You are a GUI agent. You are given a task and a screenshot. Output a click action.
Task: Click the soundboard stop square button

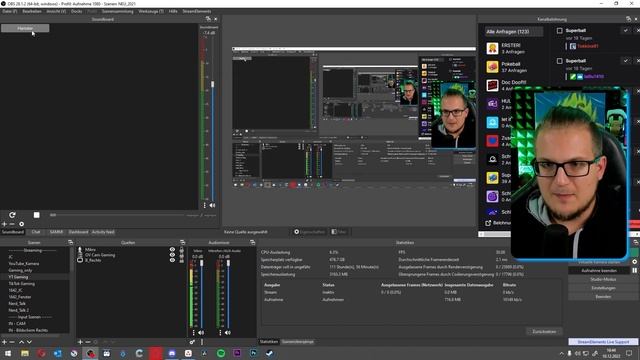(36, 215)
